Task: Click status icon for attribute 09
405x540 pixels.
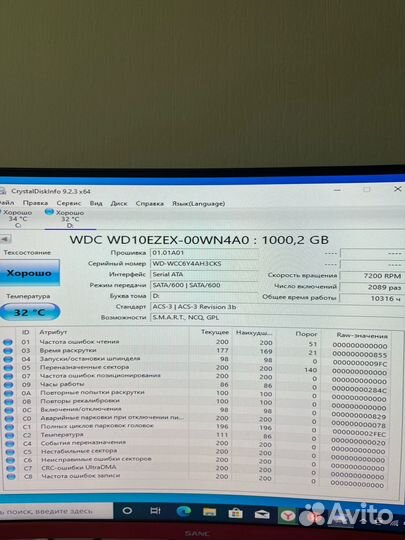Action: pyautogui.click(x=9, y=385)
